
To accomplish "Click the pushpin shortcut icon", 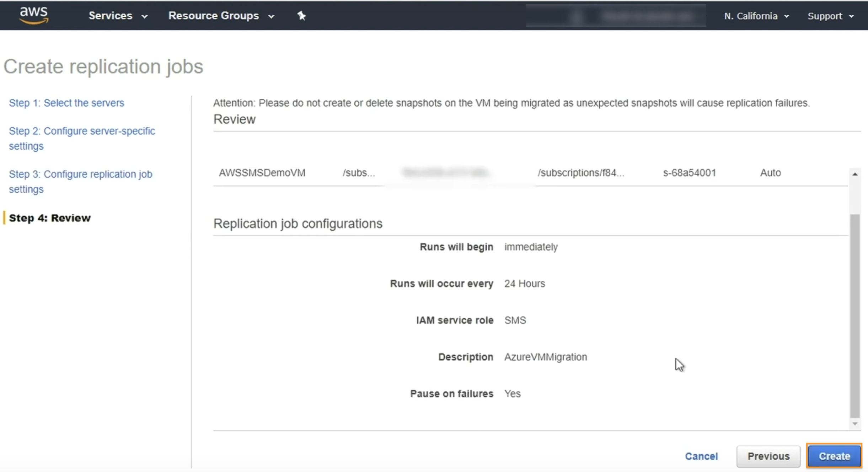I will pos(301,16).
